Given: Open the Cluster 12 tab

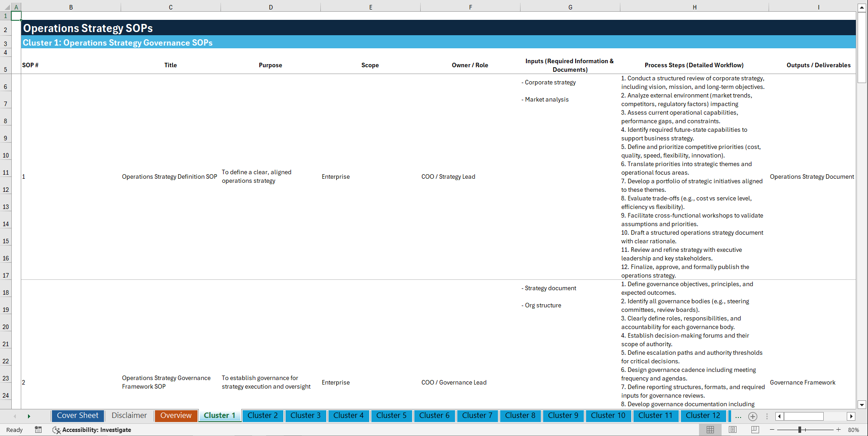Looking at the screenshot, I should coord(703,416).
